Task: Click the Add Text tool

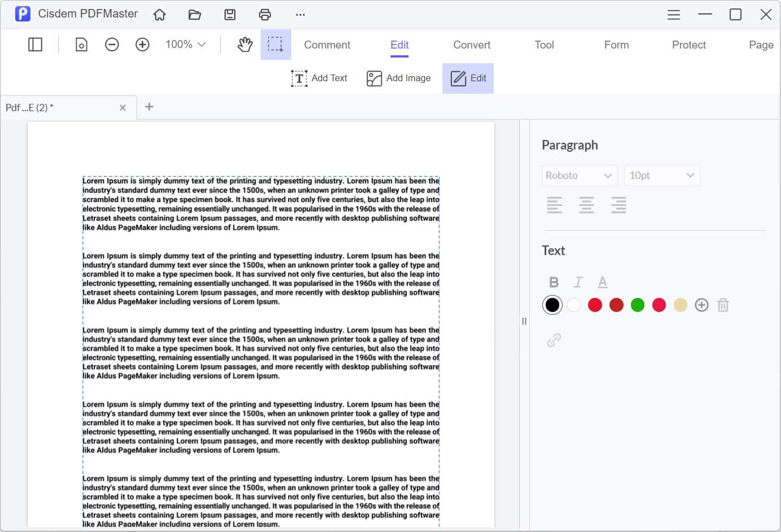Action: [319, 78]
